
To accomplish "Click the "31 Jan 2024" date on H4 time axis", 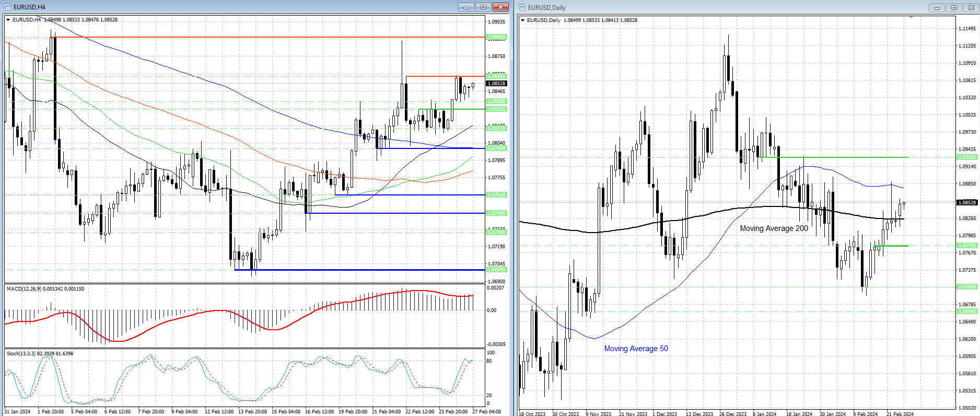I will pos(17,412).
